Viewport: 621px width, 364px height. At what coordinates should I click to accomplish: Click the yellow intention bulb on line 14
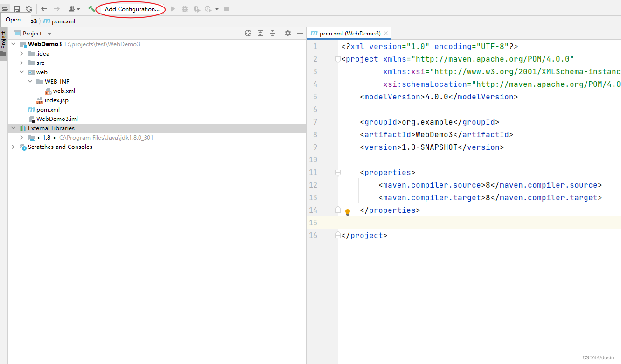[347, 211]
